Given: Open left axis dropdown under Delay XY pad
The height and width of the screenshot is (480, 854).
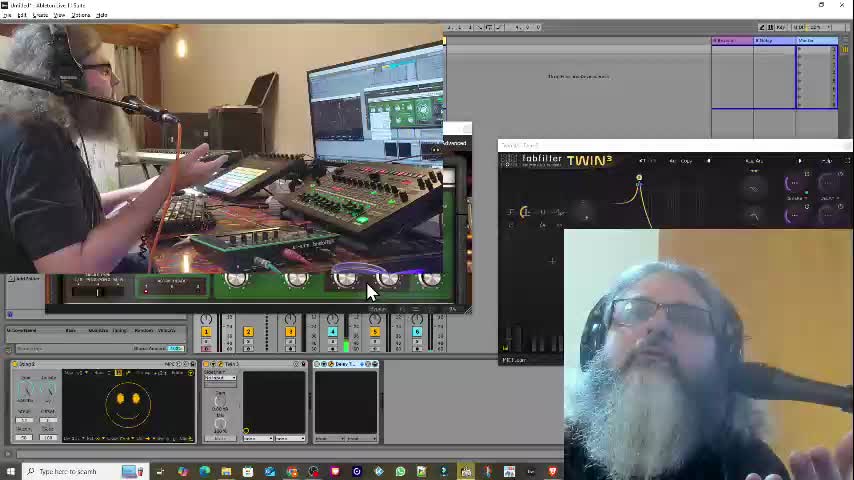Looking at the screenshot, I should pos(330,439).
